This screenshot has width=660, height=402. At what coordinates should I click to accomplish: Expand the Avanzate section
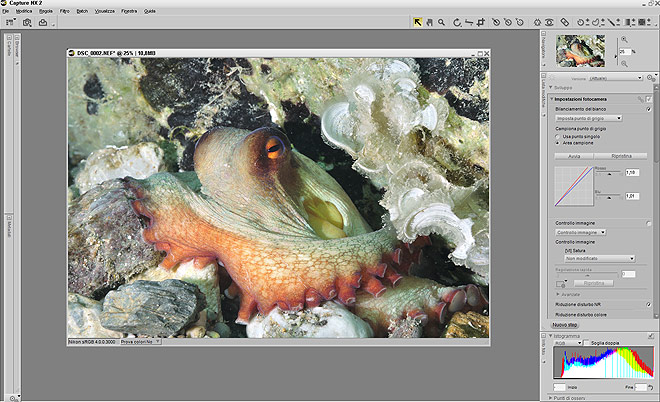[x=558, y=295]
